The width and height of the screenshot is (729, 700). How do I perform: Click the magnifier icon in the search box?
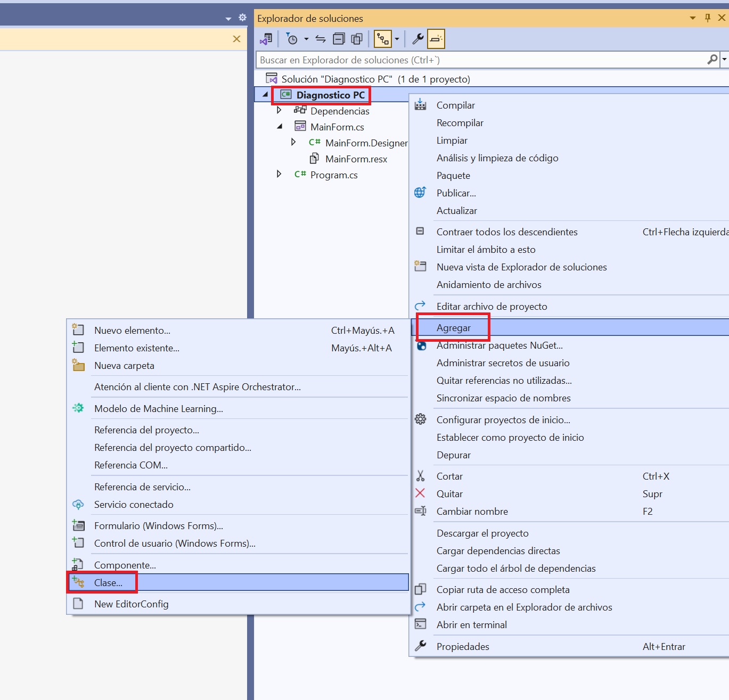[x=712, y=60]
